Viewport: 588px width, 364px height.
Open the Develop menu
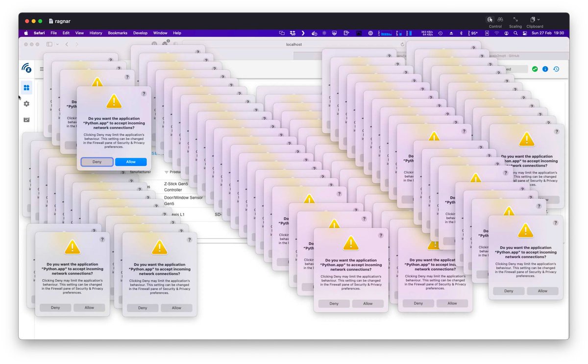click(140, 33)
